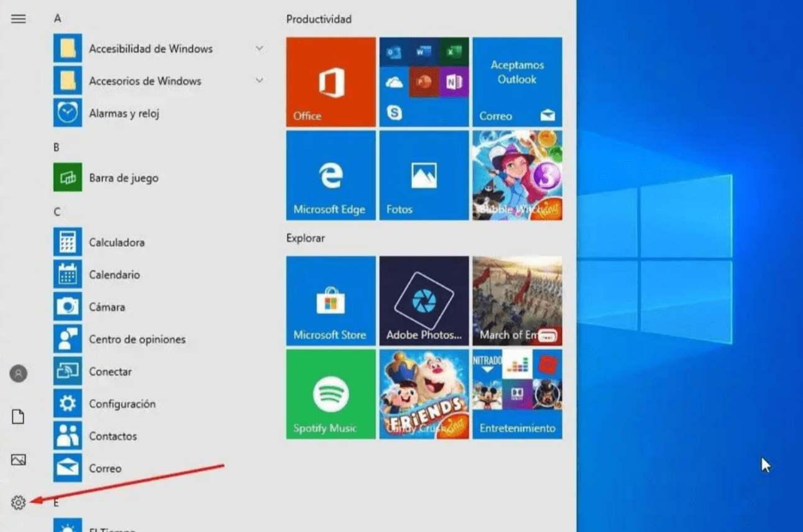
Task: Select Cámara text label
Action: tap(107, 307)
